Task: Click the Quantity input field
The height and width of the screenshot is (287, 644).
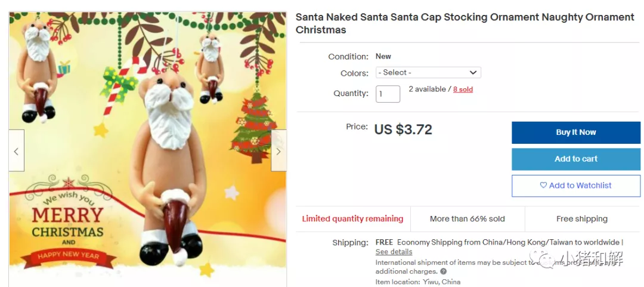Action: click(x=388, y=94)
